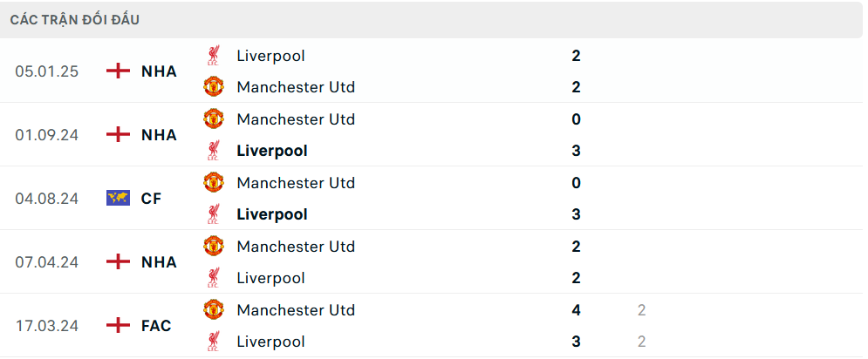Image resolution: width=868 pixels, height=359 pixels.
Task: Click Liverpool crest in 17.03.24 match
Action: pyautogui.click(x=214, y=342)
